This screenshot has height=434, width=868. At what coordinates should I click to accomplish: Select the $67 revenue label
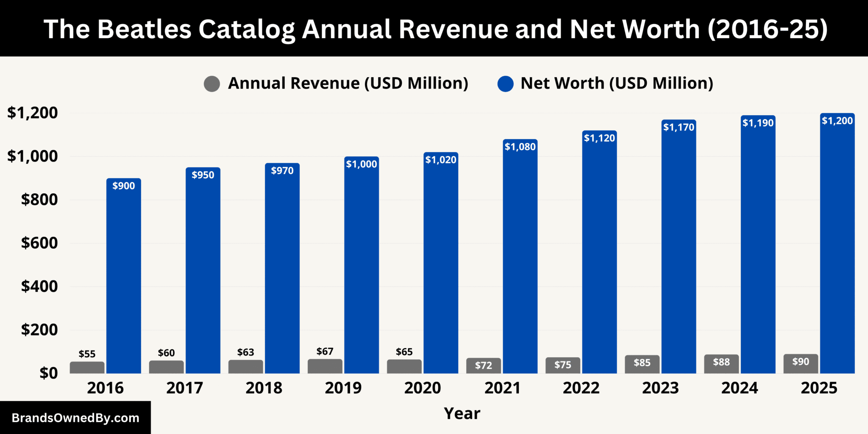(x=325, y=351)
